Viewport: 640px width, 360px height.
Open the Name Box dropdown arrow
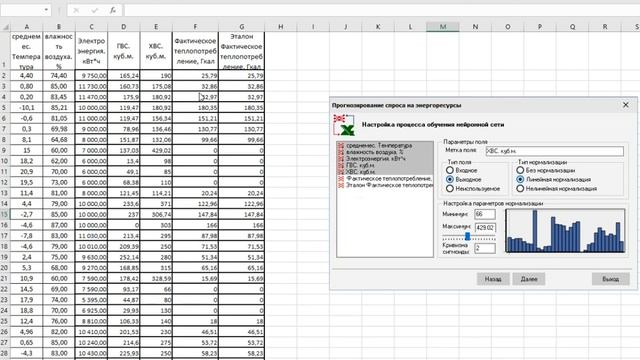46,10
